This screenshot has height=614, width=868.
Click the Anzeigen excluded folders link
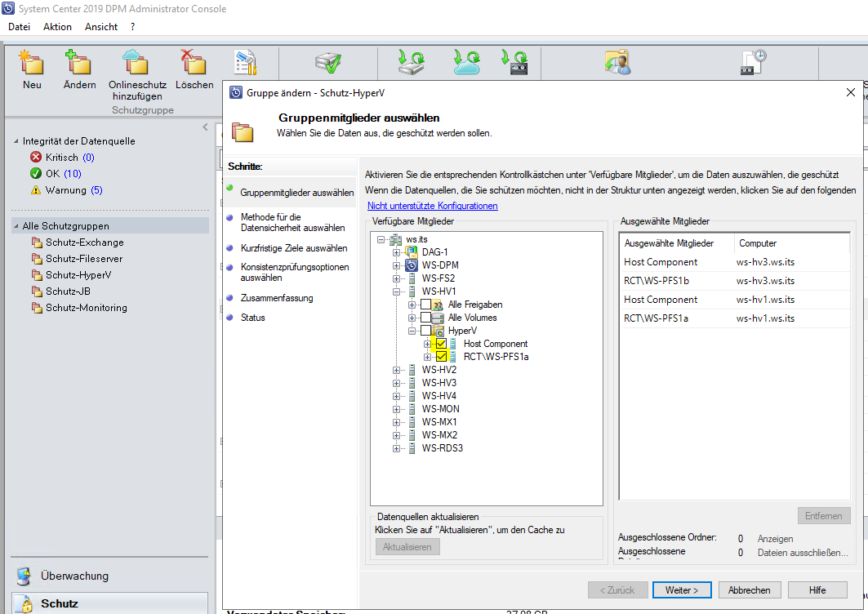[775, 539]
